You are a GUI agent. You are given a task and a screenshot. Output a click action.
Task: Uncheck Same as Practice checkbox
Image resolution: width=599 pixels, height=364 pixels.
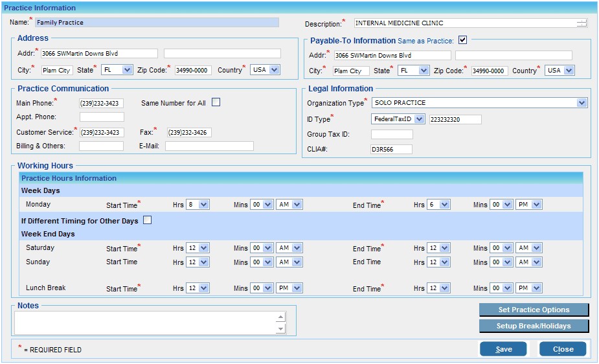(x=462, y=40)
